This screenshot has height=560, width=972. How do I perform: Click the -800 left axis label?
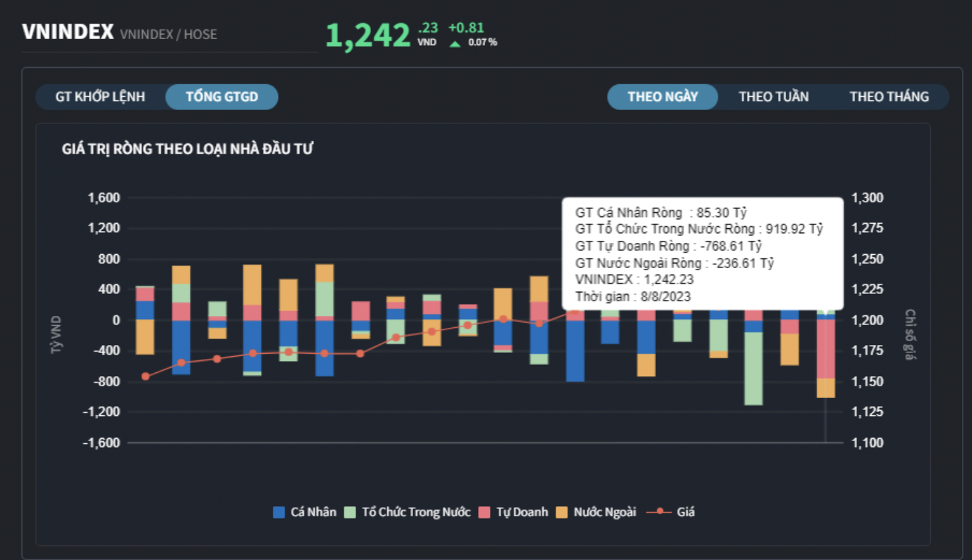(x=107, y=382)
